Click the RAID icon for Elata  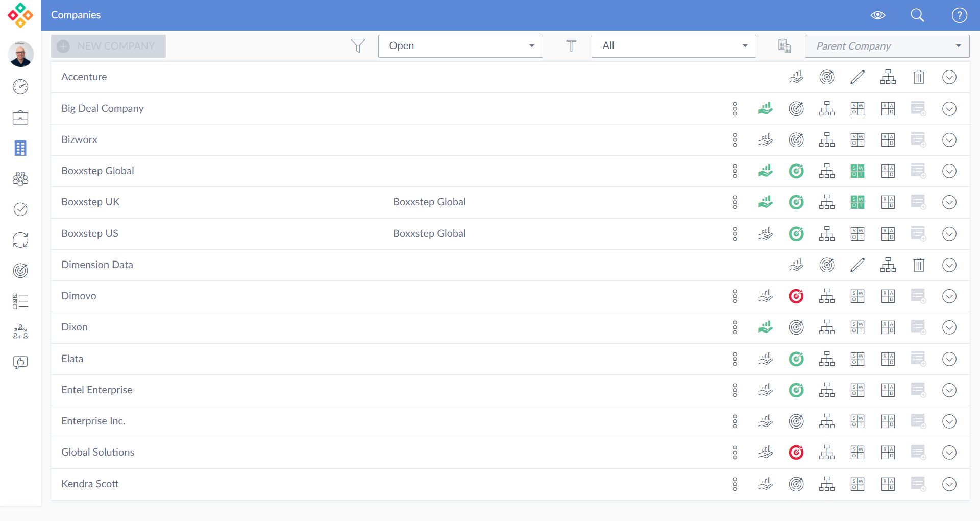888,359
